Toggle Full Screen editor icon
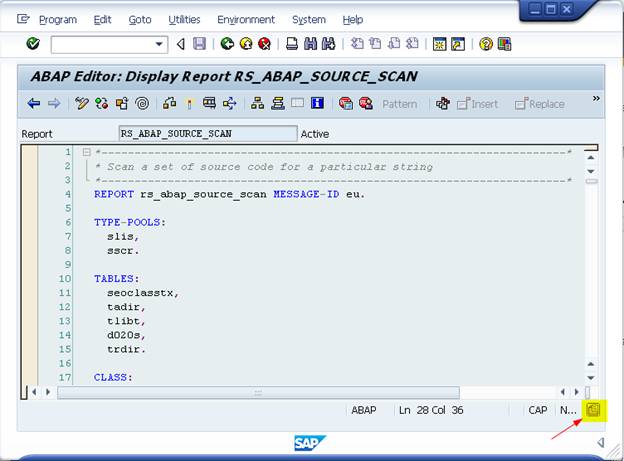 [x=297, y=104]
